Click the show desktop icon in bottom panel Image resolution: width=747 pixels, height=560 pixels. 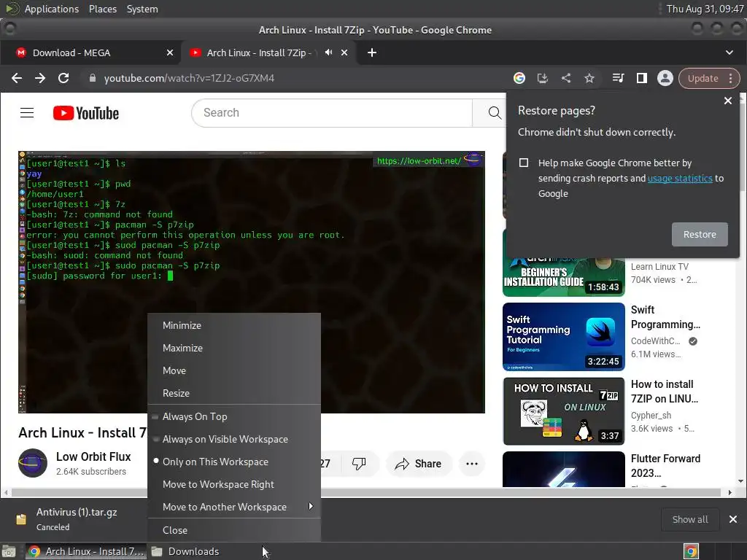(9, 551)
